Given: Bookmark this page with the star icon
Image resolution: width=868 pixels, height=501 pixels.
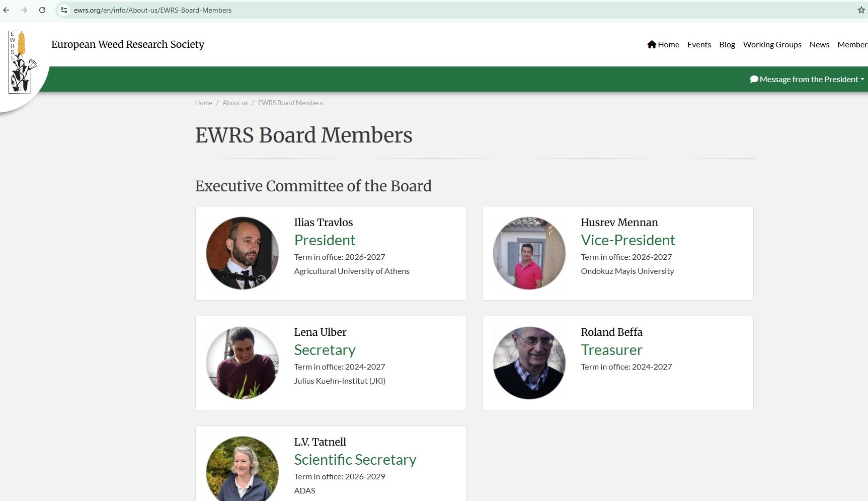Looking at the screenshot, I should pyautogui.click(x=861, y=10).
